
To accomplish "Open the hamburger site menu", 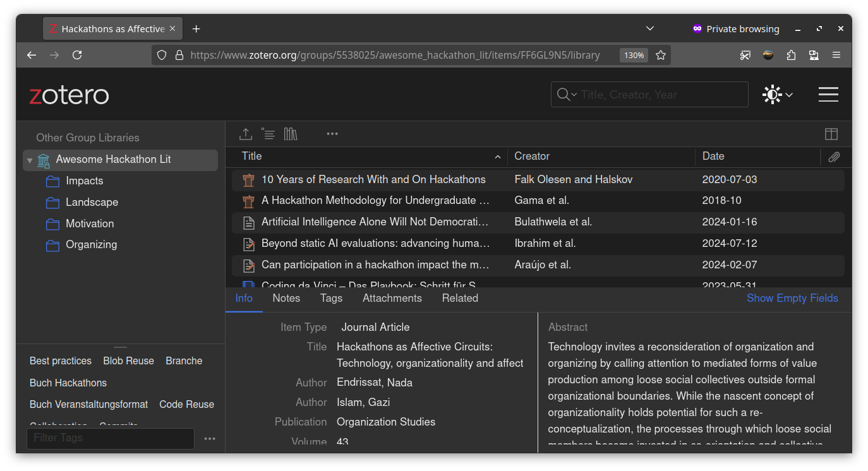I will point(828,95).
